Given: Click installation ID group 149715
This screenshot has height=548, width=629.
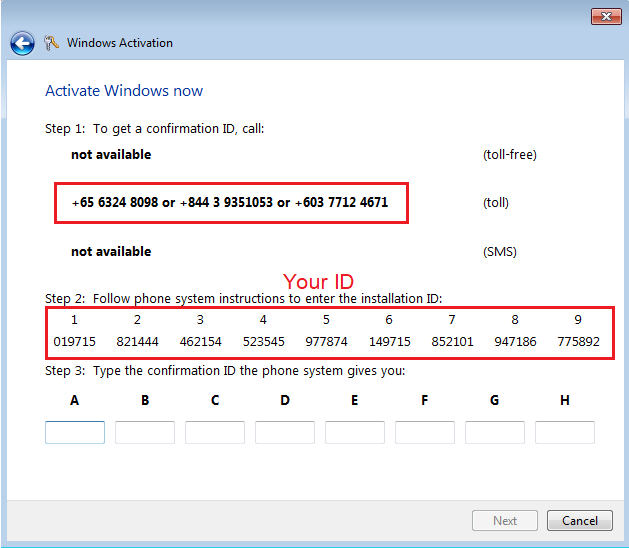Looking at the screenshot, I should (x=390, y=341).
